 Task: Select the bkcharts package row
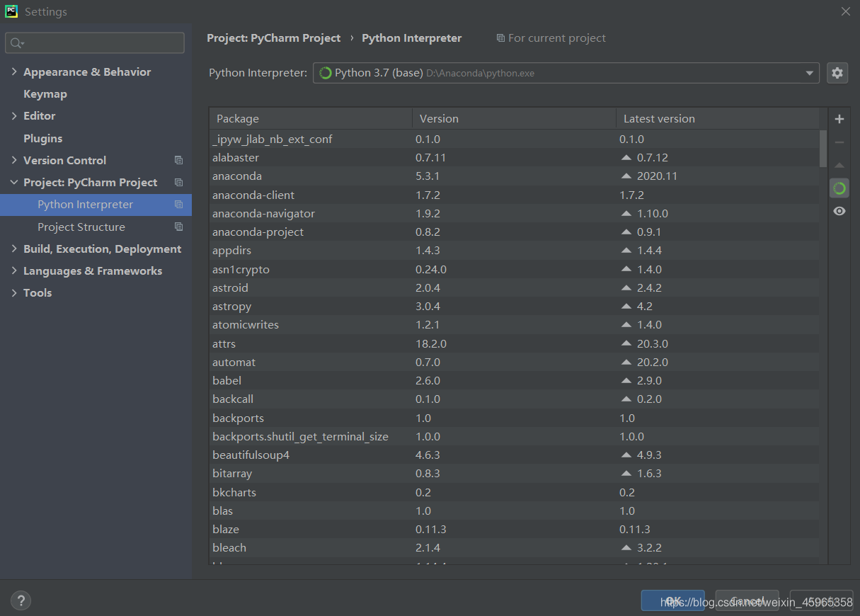514,493
